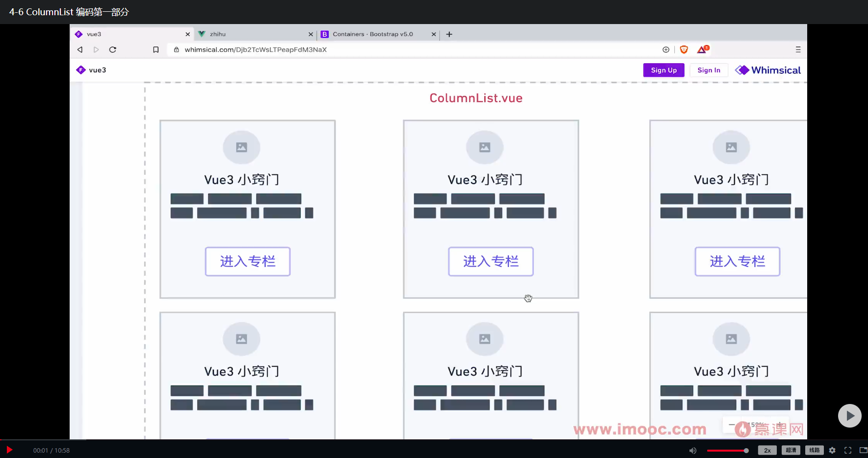868x458 pixels.
Task: Click the 4-6 ColumnList video title
Action: coord(69,12)
